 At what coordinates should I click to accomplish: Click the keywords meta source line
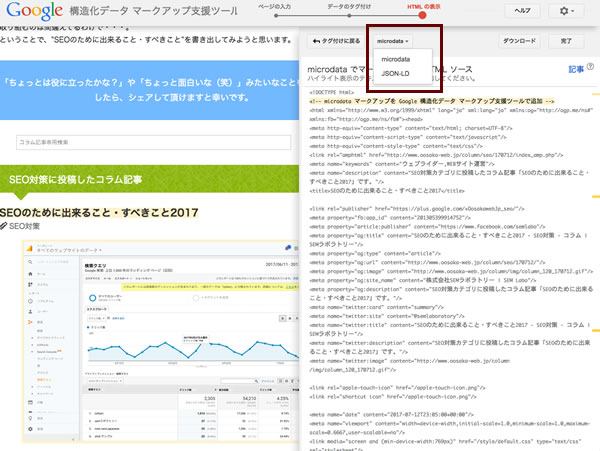pyautogui.click(x=402, y=164)
